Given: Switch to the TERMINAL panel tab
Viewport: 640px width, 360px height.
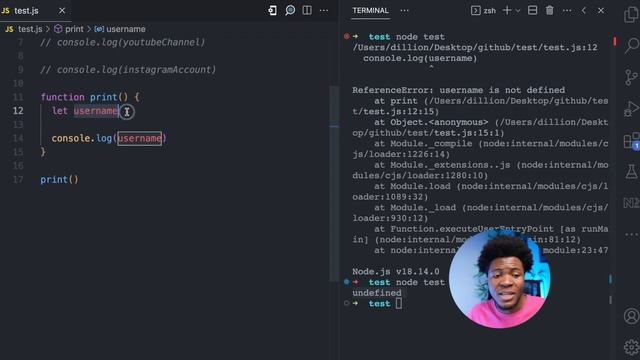Looking at the screenshot, I should coord(370,11).
